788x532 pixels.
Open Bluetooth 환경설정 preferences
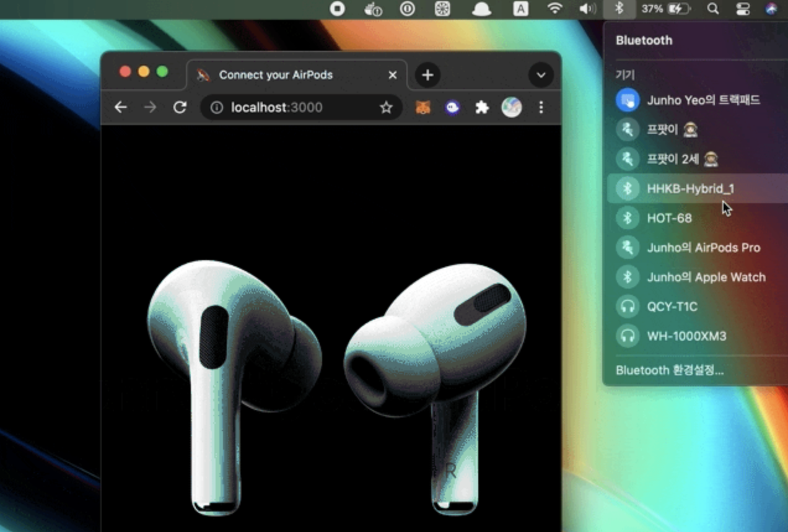coord(670,370)
